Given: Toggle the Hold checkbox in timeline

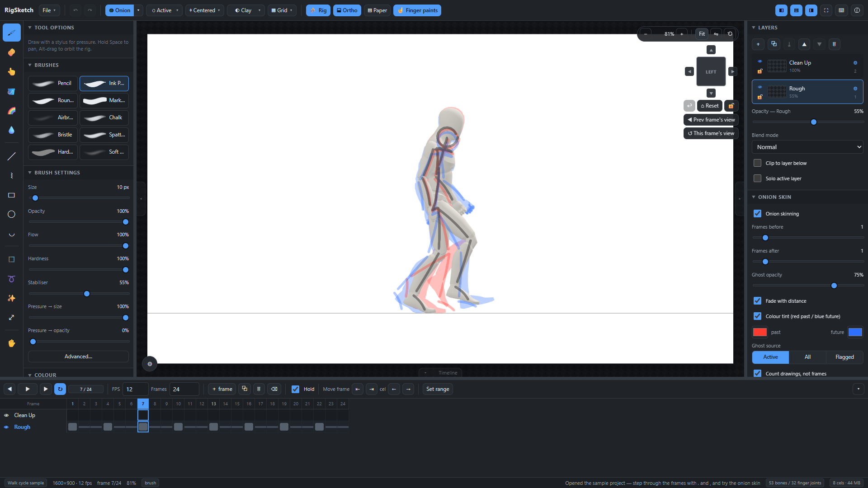Looking at the screenshot, I should coord(296,389).
